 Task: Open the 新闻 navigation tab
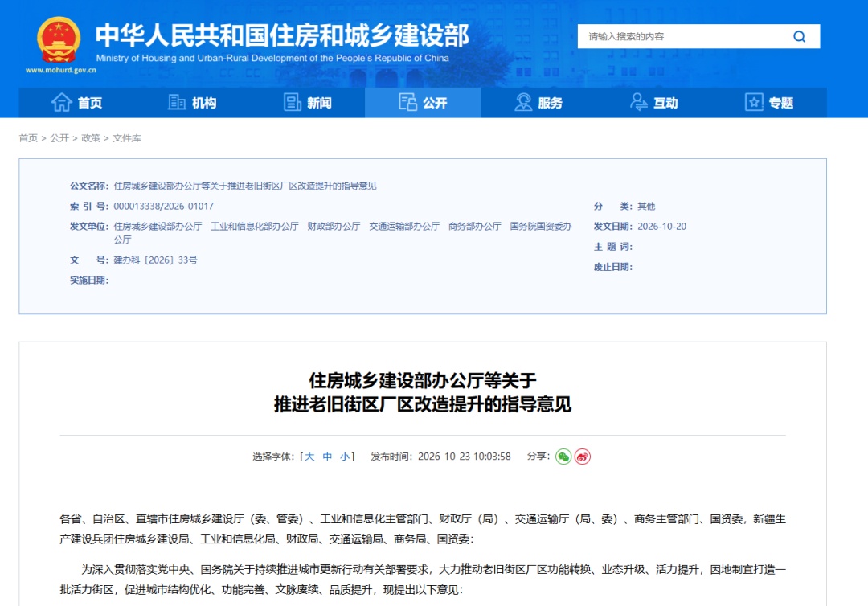pos(307,102)
